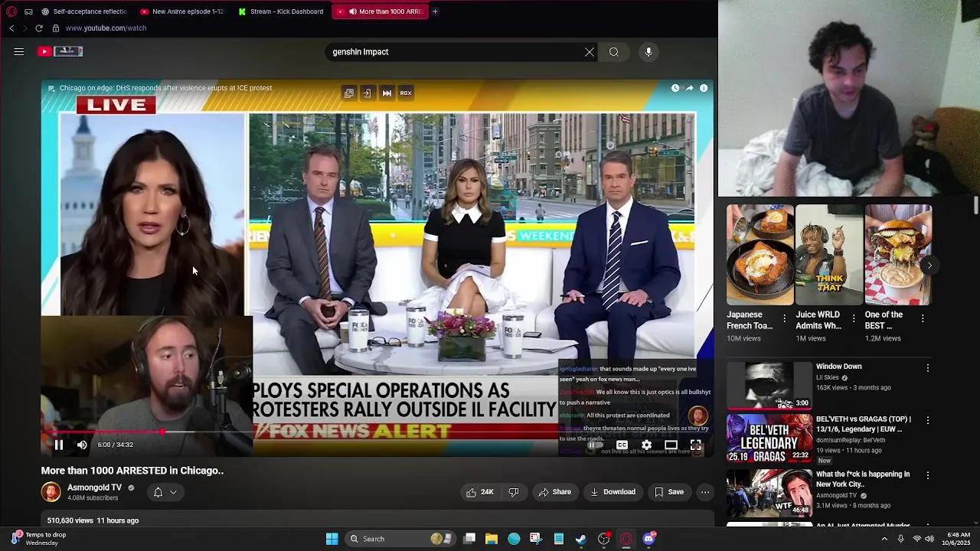Click the video pop-out icon above player
The height and width of the screenshot is (551, 980).
pos(349,93)
